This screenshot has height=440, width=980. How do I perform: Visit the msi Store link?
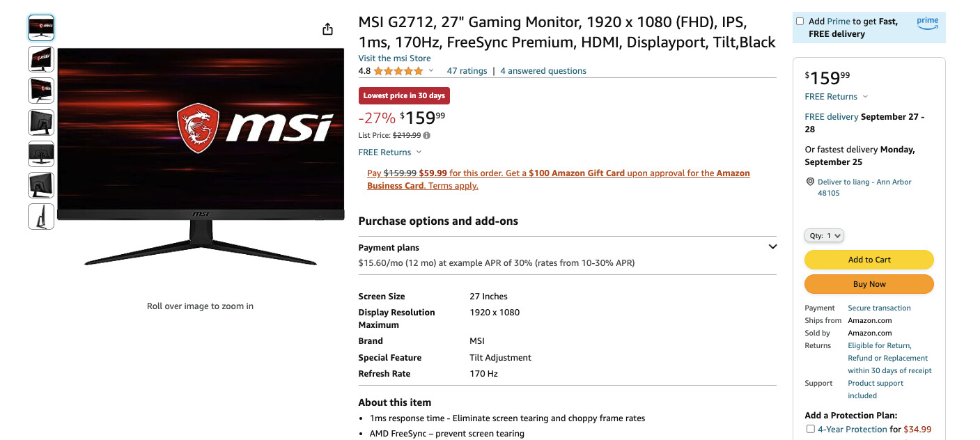(x=394, y=58)
